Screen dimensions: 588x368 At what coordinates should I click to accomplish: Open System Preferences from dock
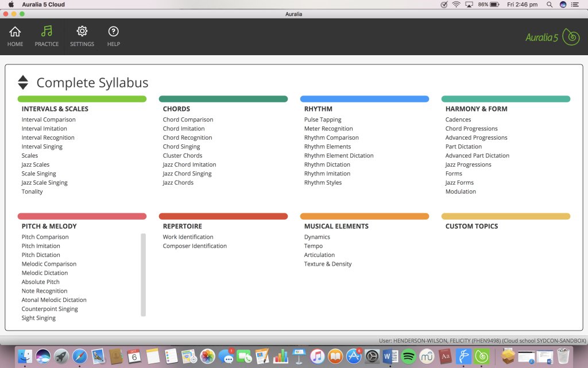point(372,356)
